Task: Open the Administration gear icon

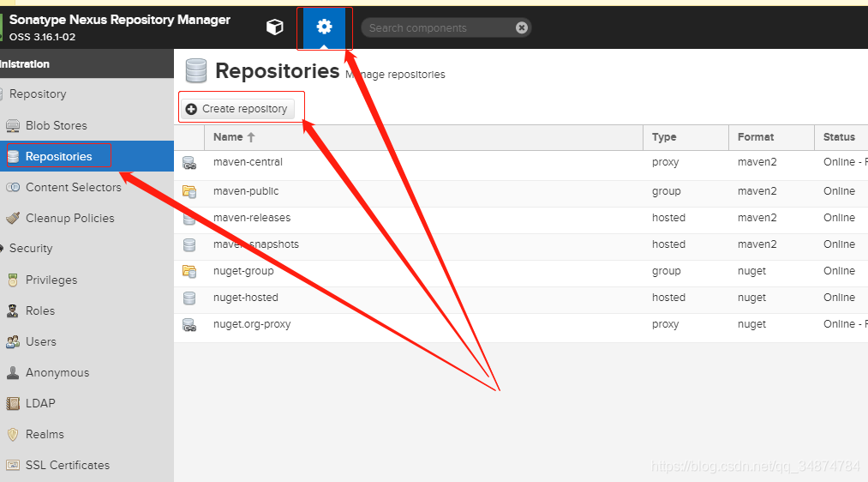Action: (x=324, y=27)
